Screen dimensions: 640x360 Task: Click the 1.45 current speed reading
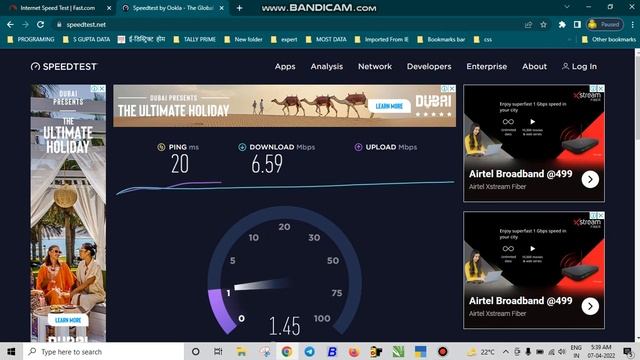284,326
